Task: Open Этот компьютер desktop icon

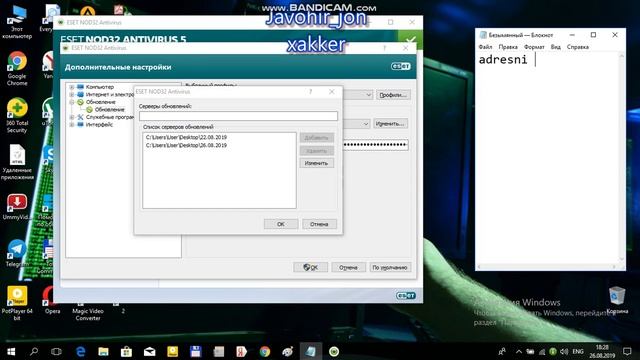Action: pyautogui.click(x=17, y=23)
